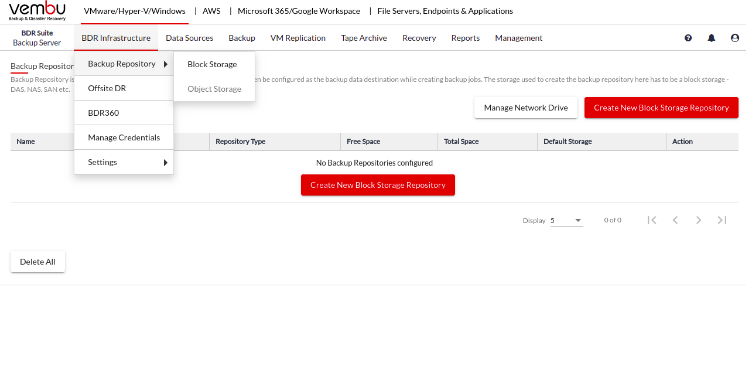Open Manage Credentials menu entry
Viewport: 746px width, 387px height.
[124, 138]
